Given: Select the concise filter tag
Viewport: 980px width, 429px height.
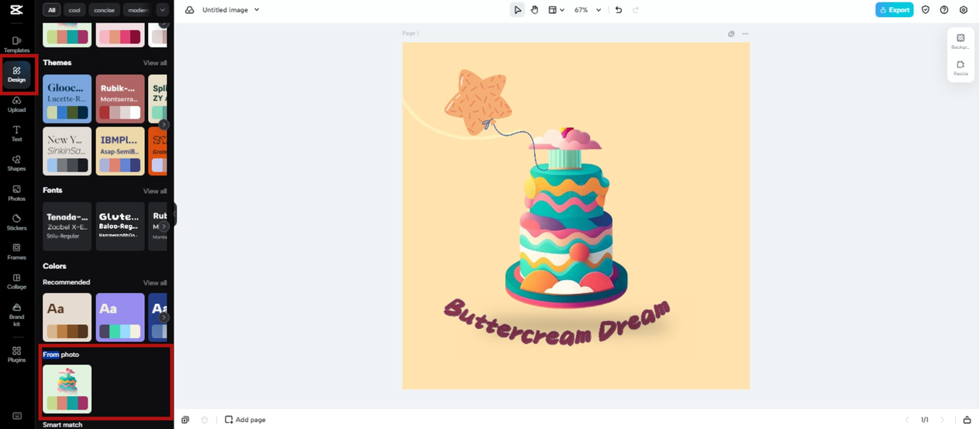Looking at the screenshot, I should coord(105,10).
